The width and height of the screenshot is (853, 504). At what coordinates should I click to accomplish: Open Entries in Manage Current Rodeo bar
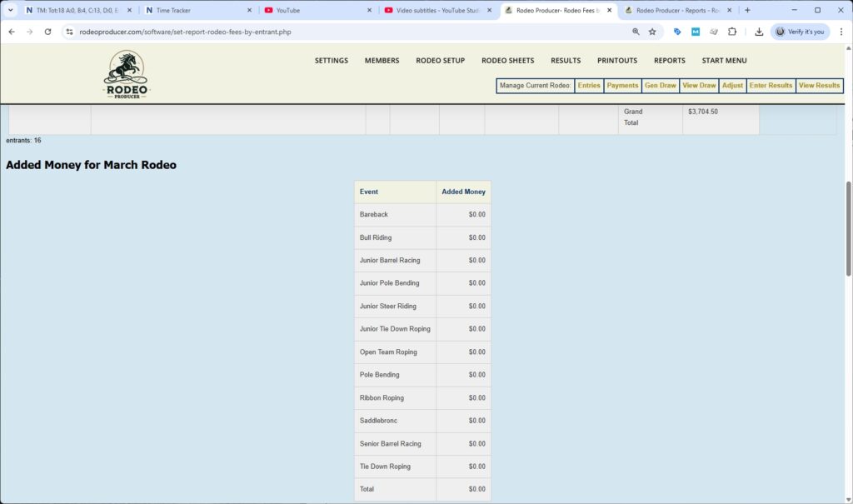pyautogui.click(x=588, y=85)
